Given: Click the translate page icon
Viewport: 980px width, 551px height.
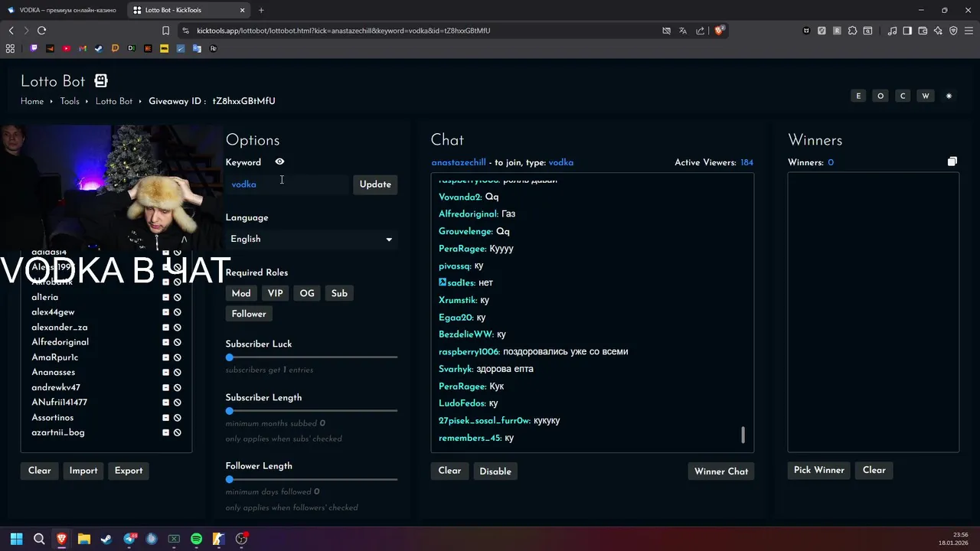Looking at the screenshot, I should [683, 31].
